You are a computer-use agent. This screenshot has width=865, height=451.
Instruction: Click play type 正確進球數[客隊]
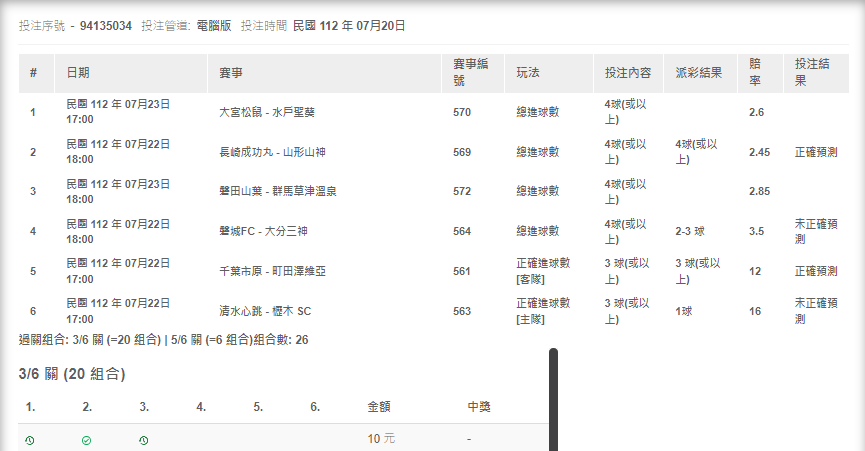click(x=543, y=271)
